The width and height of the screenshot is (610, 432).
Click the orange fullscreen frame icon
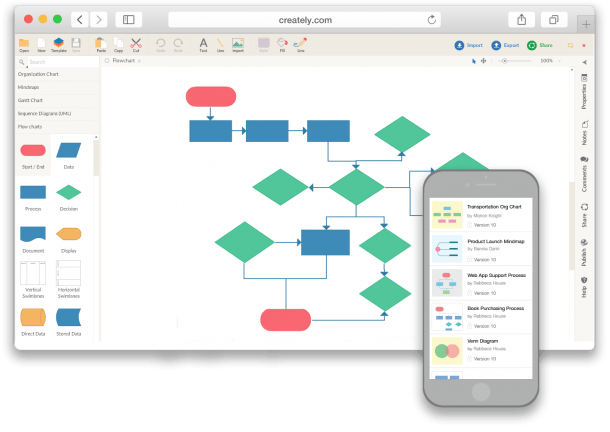570,46
